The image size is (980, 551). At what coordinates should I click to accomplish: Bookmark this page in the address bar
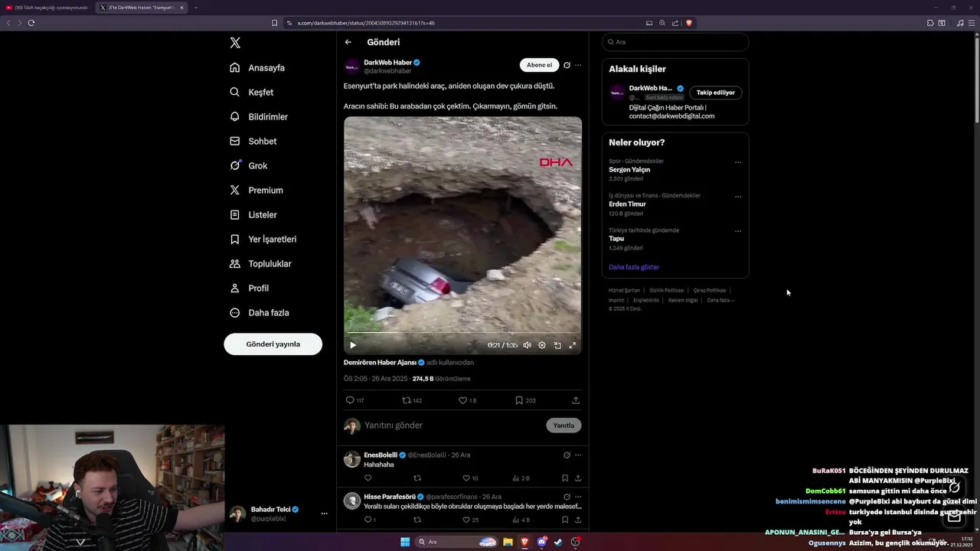[275, 23]
